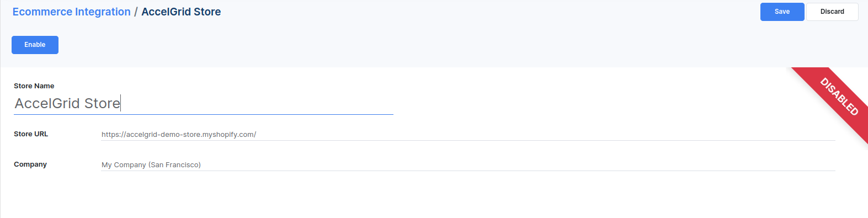Click the Store URL field label

(31, 134)
